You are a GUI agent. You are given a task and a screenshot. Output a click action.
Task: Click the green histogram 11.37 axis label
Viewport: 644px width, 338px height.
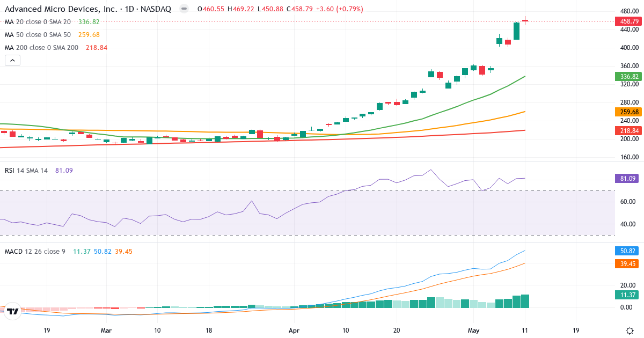[627, 295]
